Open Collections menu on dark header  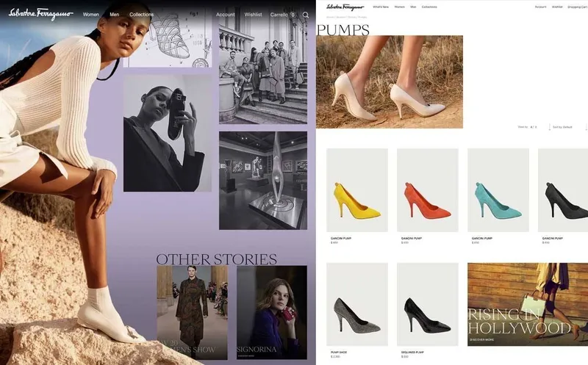(141, 15)
